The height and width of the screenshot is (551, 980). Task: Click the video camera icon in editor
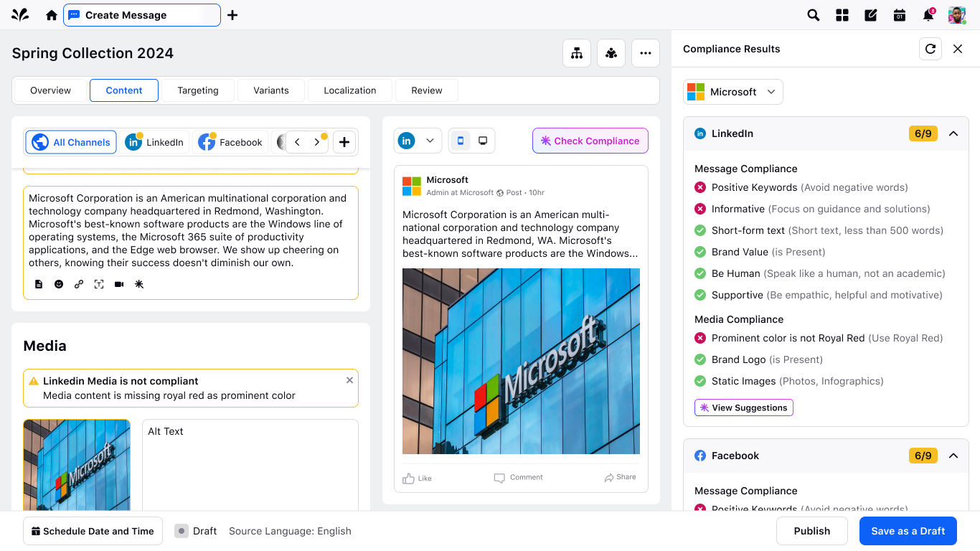[119, 284]
